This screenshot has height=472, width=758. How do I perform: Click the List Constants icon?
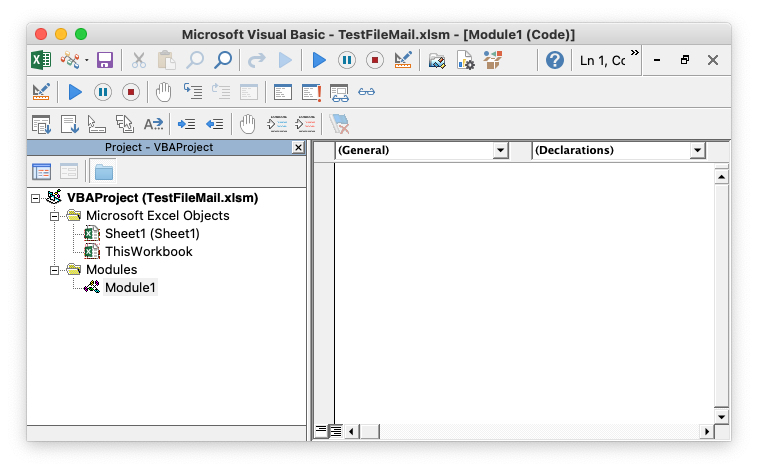[x=70, y=124]
